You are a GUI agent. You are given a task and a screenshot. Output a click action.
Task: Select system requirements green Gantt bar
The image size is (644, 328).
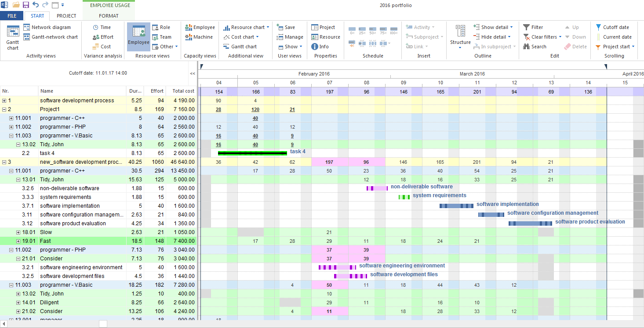coord(404,197)
